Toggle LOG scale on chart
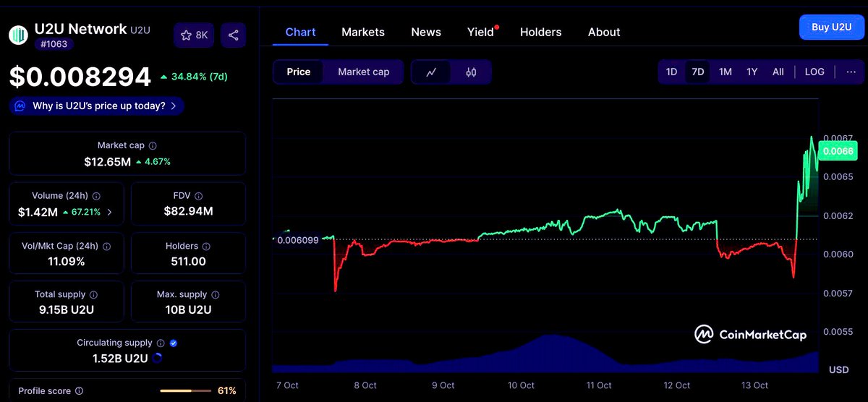This screenshot has width=868, height=402. tap(814, 72)
